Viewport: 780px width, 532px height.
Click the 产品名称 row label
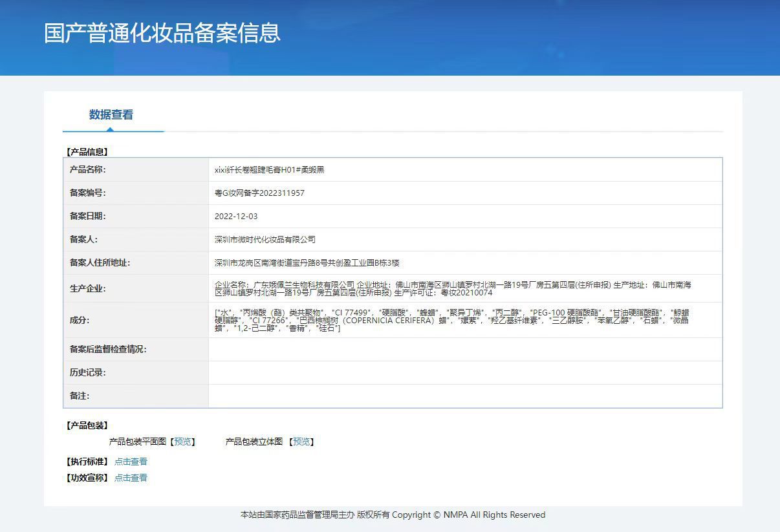click(88, 169)
